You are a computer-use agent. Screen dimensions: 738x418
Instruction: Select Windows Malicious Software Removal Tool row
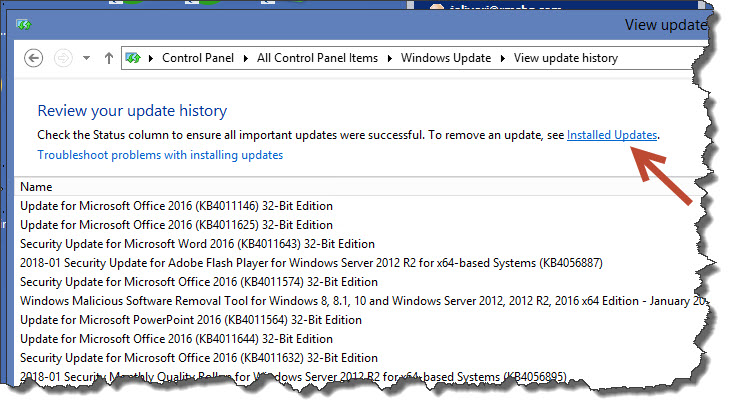point(363,301)
